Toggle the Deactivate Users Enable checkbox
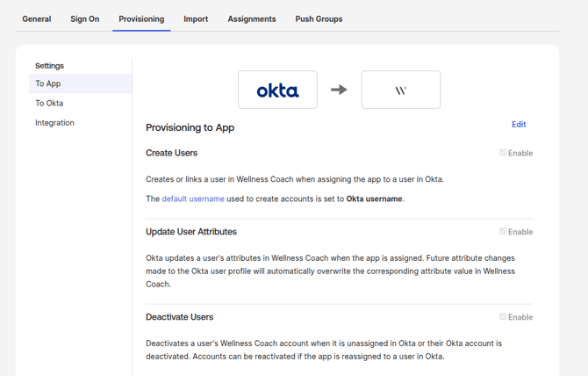The width and height of the screenshot is (588, 376). (503, 317)
